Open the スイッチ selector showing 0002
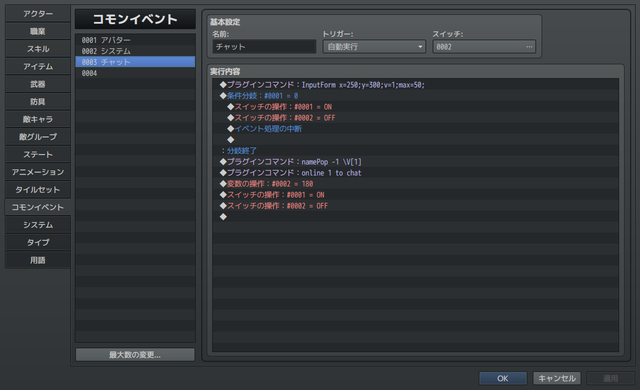Image resolution: width=640 pixels, height=390 pixels. (x=484, y=47)
